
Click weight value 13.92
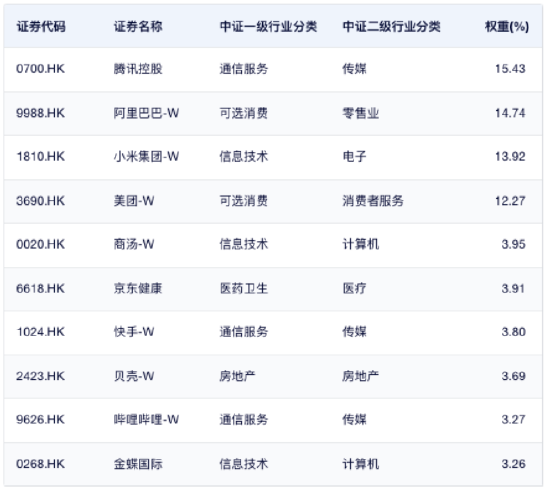[510, 156]
